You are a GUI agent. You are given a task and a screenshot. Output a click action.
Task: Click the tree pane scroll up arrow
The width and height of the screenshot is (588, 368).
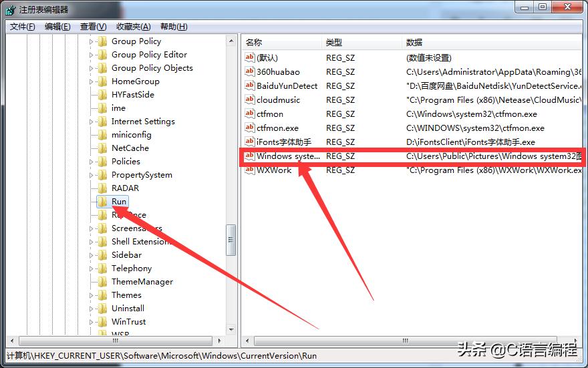pos(231,41)
